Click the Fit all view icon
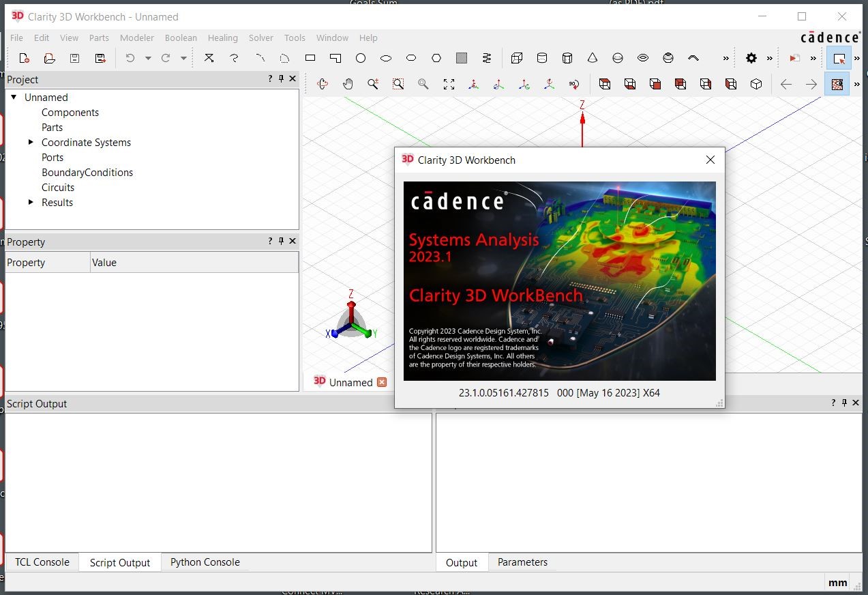 pos(449,84)
